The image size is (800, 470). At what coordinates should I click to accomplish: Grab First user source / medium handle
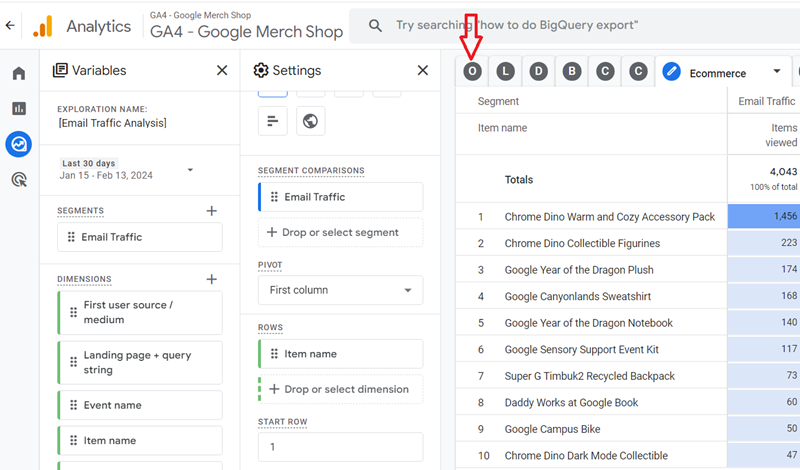[x=73, y=312]
